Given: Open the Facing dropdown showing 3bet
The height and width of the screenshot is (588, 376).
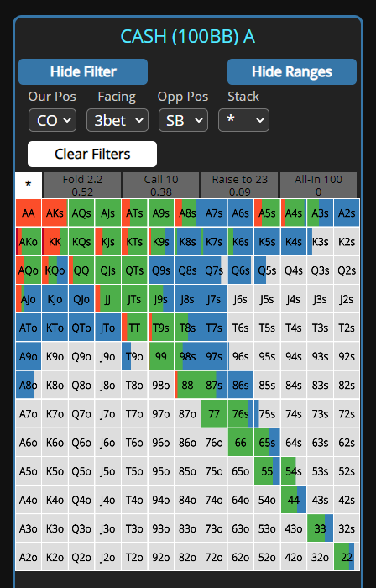Looking at the screenshot, I should pos(117,120).
